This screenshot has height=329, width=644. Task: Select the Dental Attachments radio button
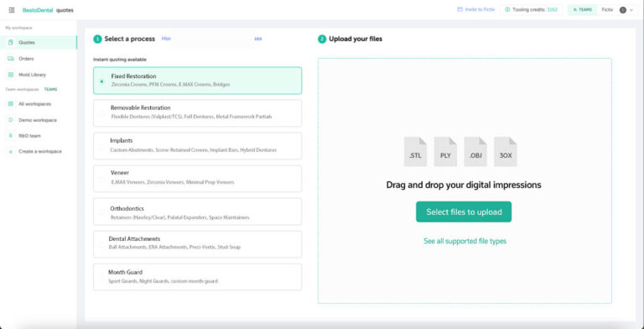coord(101,245)
